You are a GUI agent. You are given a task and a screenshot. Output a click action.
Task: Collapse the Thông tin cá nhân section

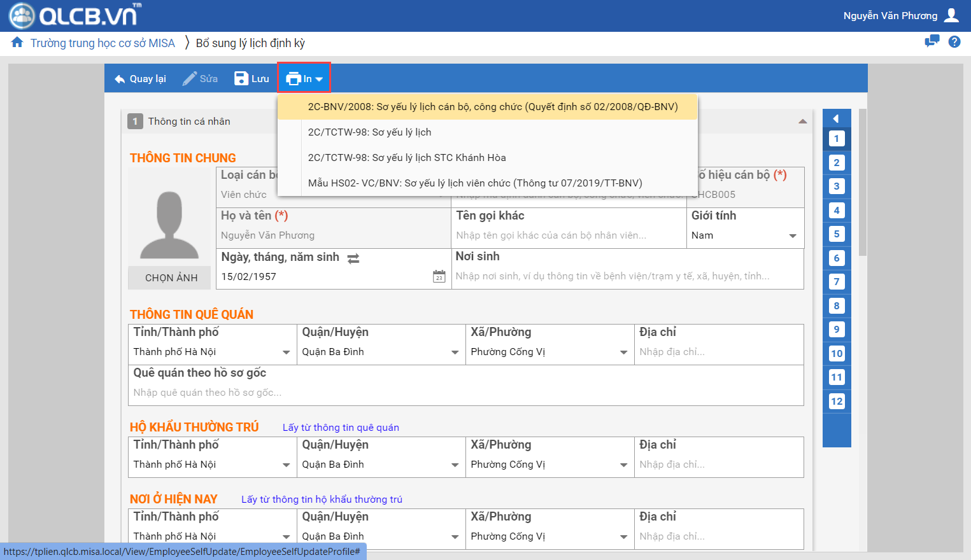click(x=802, y=122)
